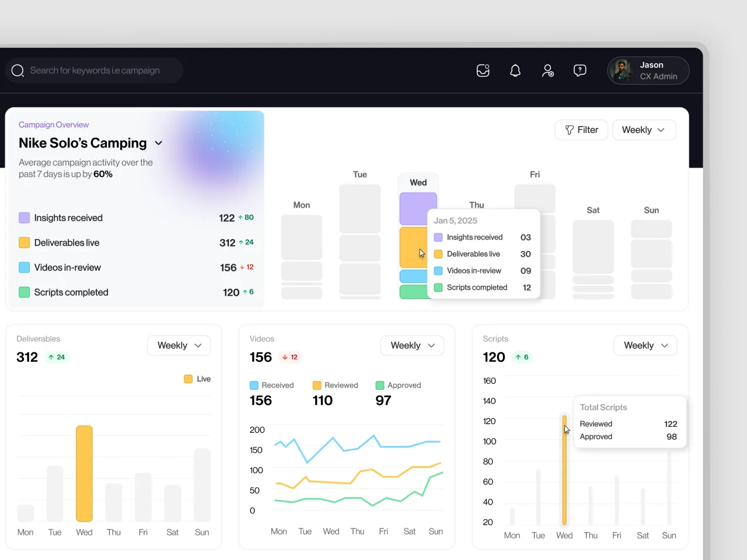
Task: Click the Fri label in the overview chart
Action: [535, 174]
